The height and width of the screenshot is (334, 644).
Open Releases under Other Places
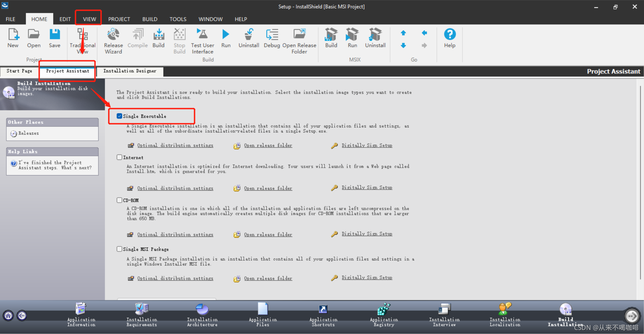coord(29,133)
